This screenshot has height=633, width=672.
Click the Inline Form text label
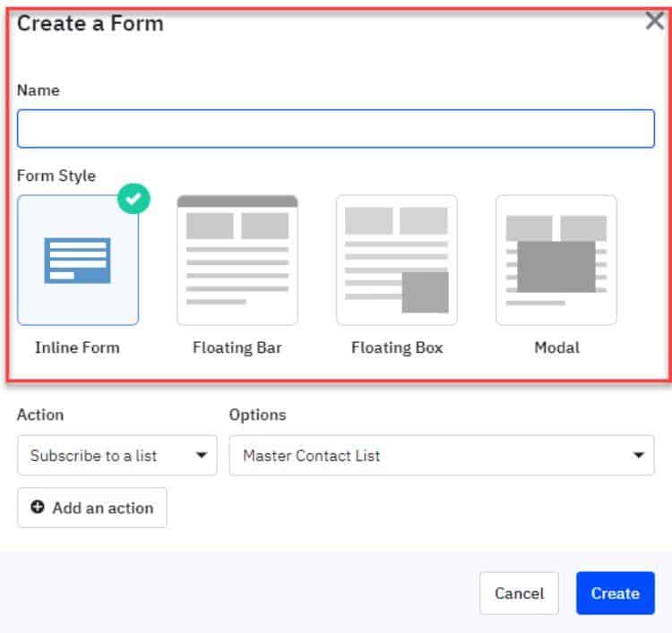point(77,347)
